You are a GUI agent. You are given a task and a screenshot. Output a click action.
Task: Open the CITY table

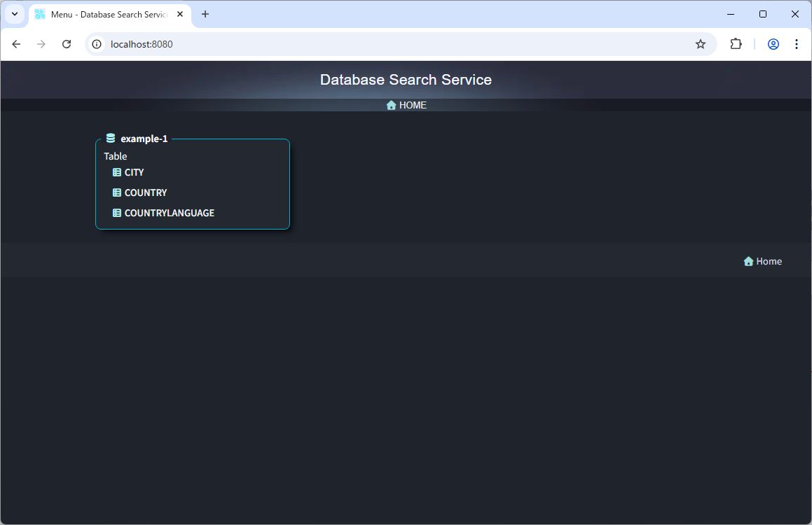(x=134, y=172)
